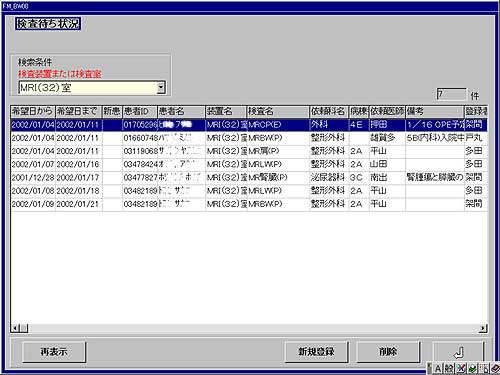The image size is (500, 375).
Task: Click the IME input mode 'A' icon
Action: click(438, 368)
